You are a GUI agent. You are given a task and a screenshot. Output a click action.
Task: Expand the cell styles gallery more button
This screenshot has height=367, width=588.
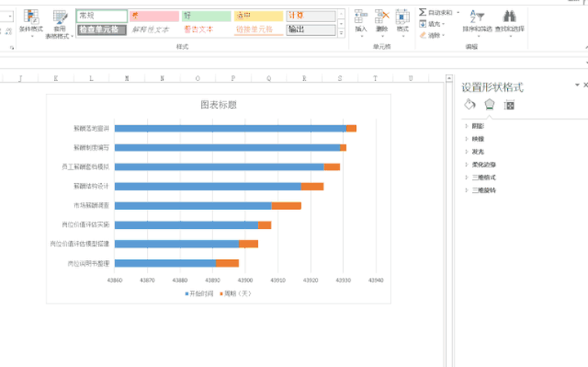(341, 33)
